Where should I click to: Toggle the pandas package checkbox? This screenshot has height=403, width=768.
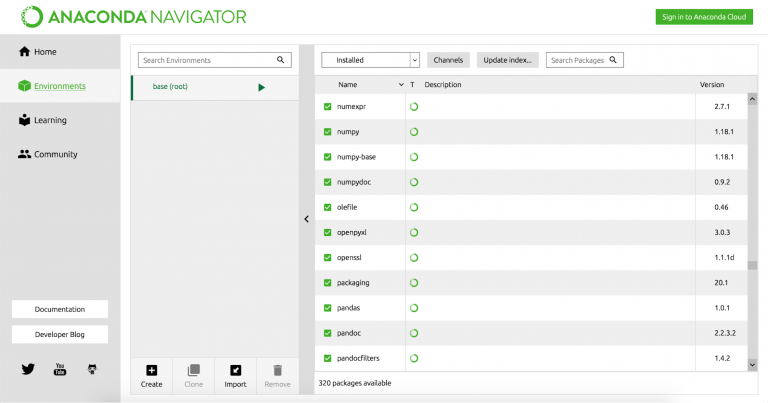[x=327, y=308]
